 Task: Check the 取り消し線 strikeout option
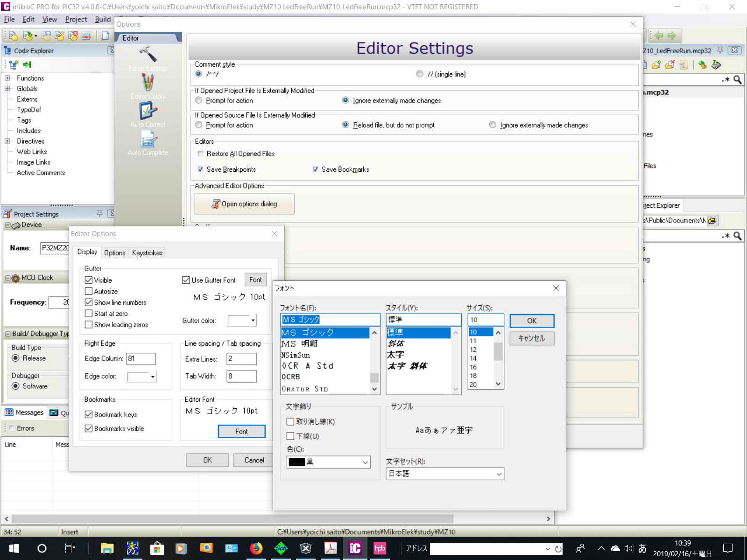point(290,421)
